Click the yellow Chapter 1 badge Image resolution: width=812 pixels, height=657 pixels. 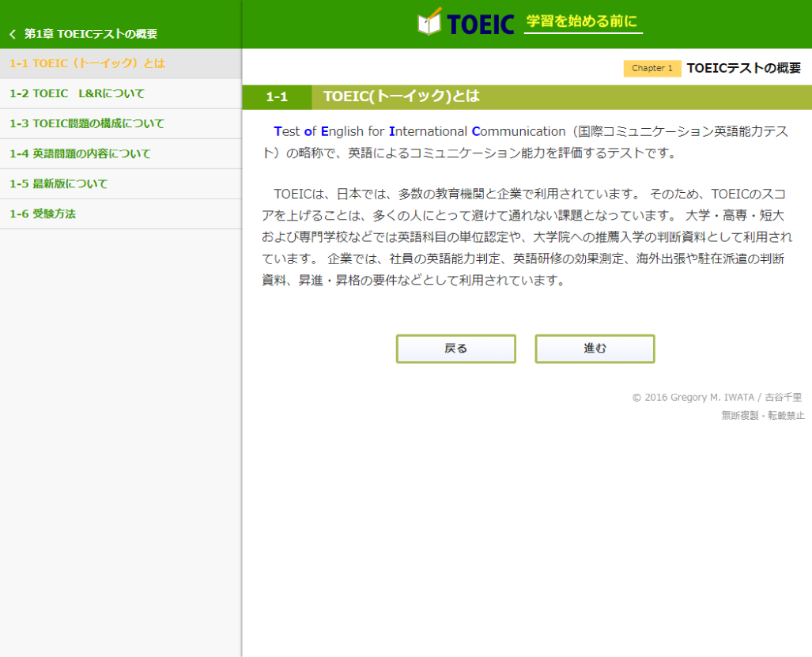point(651,68)
